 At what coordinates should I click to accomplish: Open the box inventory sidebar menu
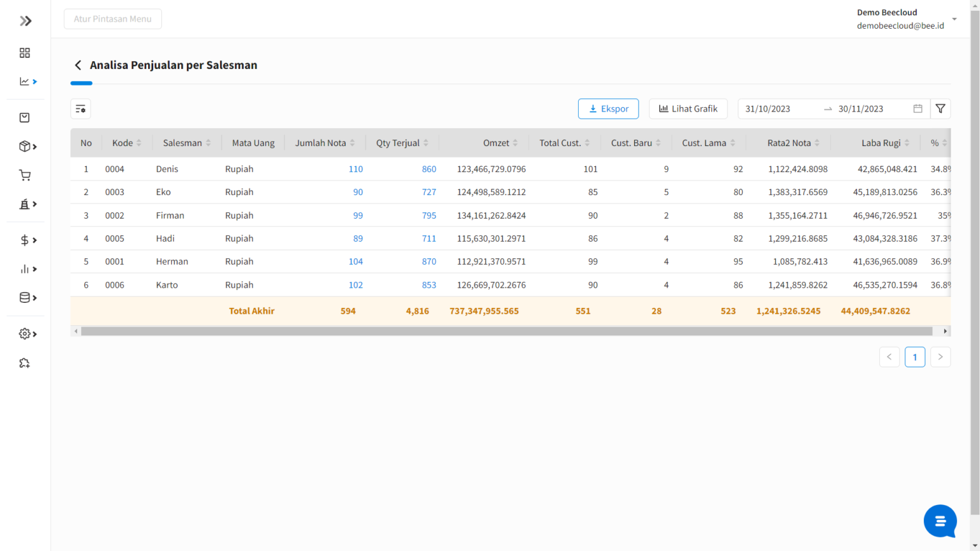click(x=26, y=146)
